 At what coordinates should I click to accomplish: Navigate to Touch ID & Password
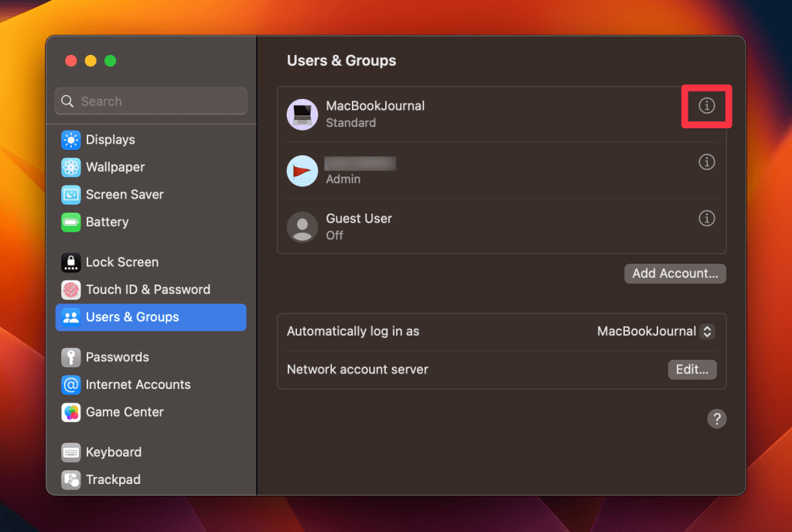point(147,290)
